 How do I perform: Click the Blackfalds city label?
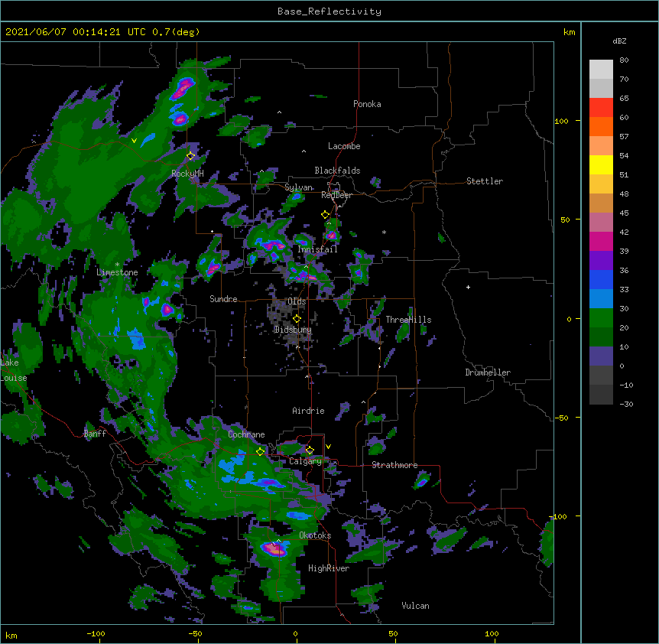(x=337, y=171)
